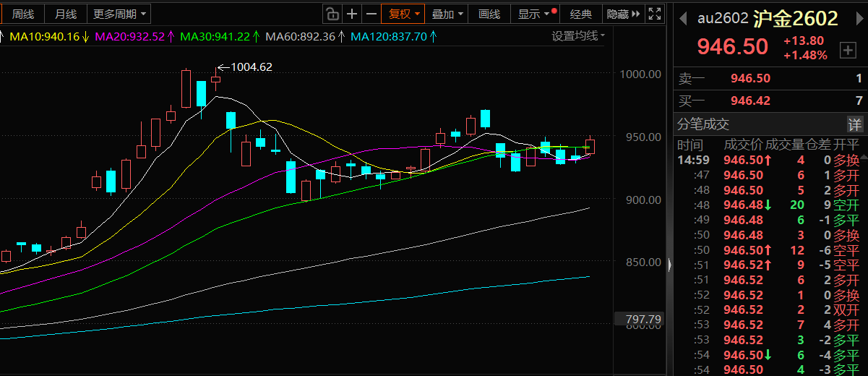The image size is (868, 376).
Task: Open the 复权 dropdown
Action: coord(404,14)
